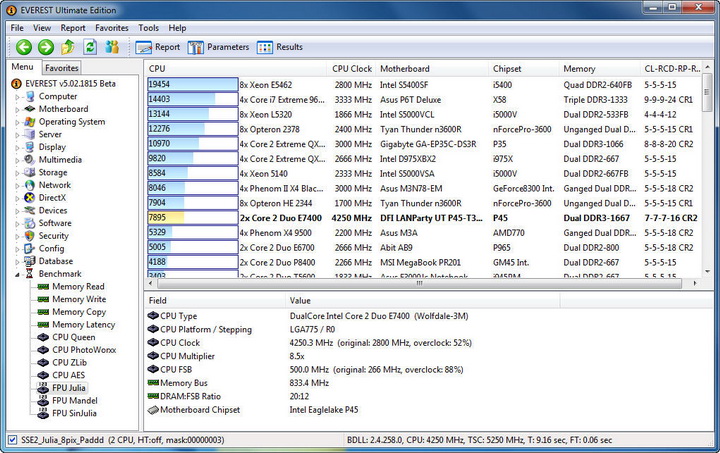Click the DirectX icon in the tree
The image size is (720, 453).
30,198
